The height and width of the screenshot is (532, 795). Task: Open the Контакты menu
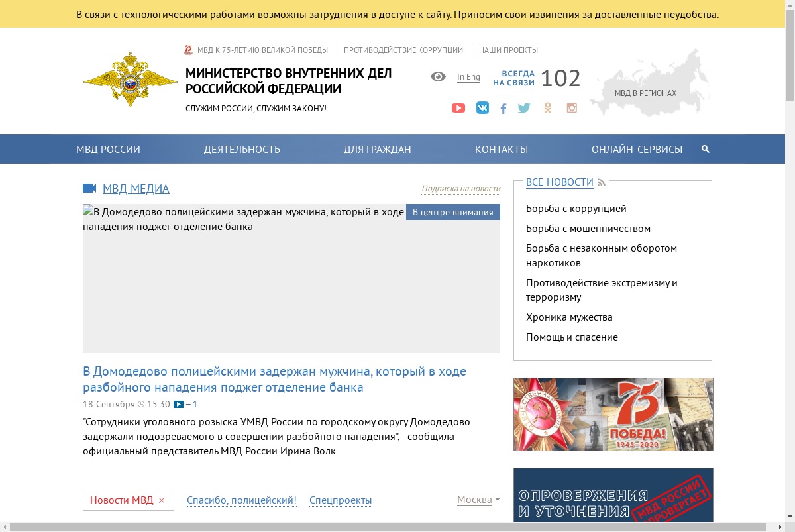(x=502, y=149)
